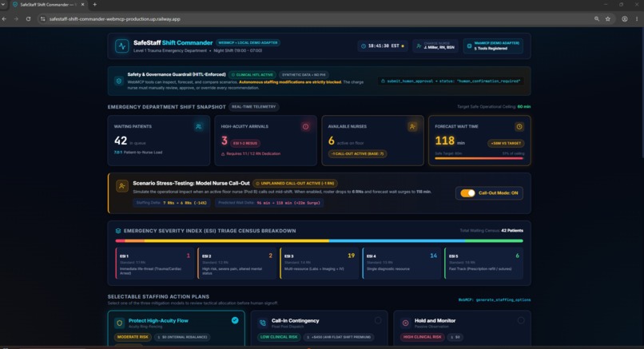Screen dimensions: 644x349
Task: Click the "42 Patients" total waiting census
Action: [x=511, y=231]
